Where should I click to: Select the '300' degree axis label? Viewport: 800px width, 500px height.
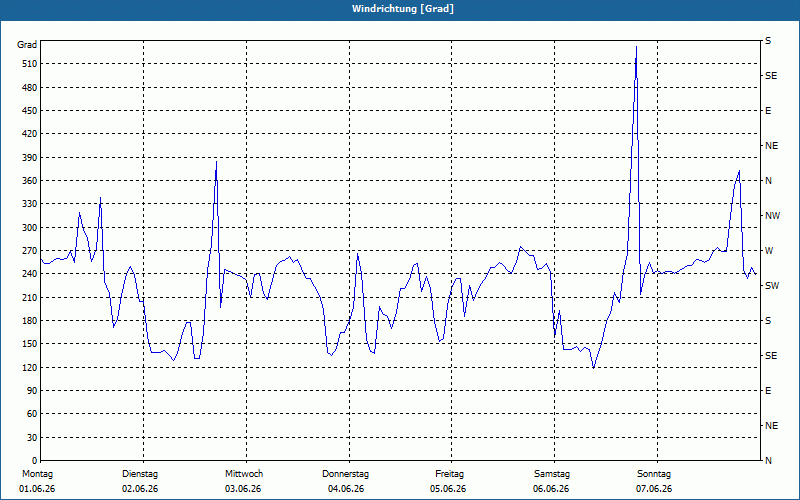pos(29,228)
